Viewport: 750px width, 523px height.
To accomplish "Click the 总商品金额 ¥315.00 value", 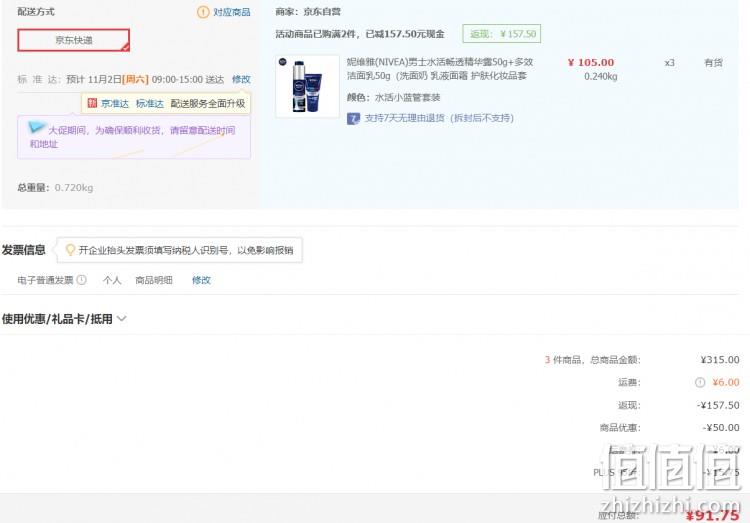I will pyautogui.click(x=720, y=360).
